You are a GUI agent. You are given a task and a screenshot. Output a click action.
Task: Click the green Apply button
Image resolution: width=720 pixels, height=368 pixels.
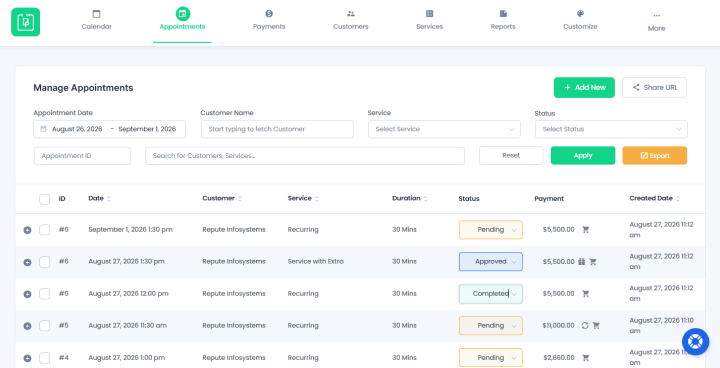pos(583,156)
